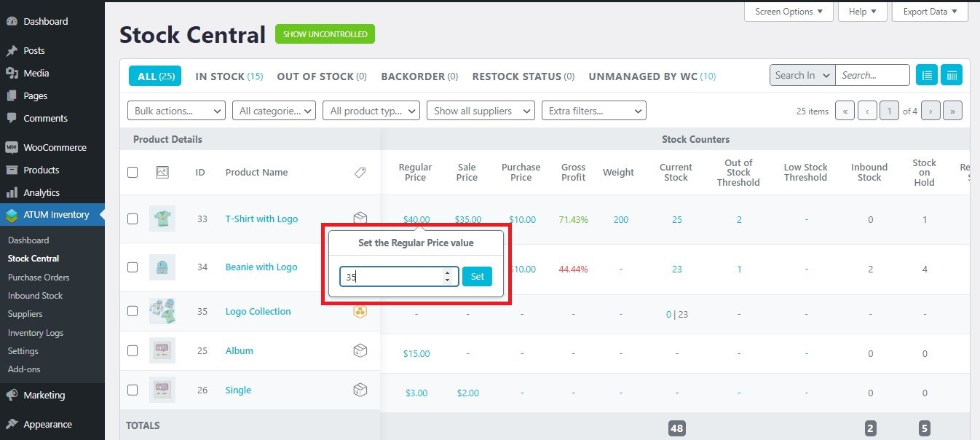Click the Analytics bar chart icon
Image resolution: width=980 pixels, height=440 pixels.
pos(12,192)
